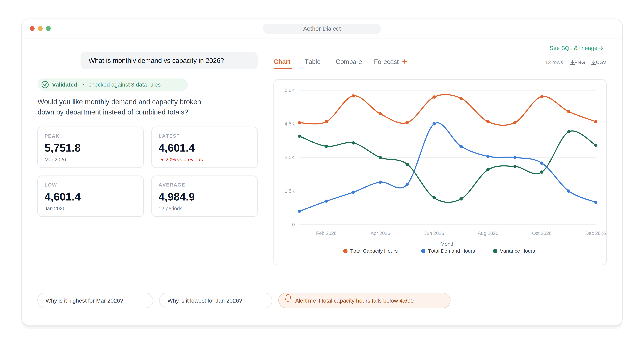Create alert for capacity below 4,600
The height and width of the screenshot is (344, 644).
[x=364, y=300]
